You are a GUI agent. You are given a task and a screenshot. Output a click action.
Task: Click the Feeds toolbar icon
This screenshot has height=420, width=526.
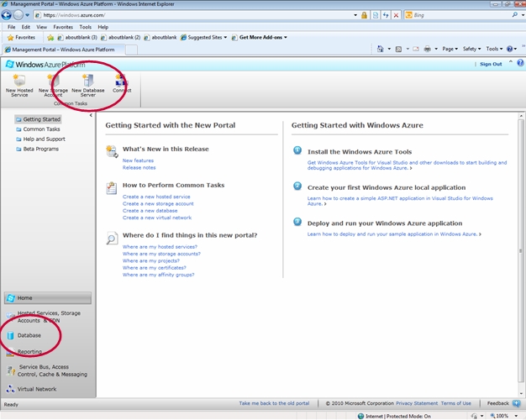coord(398,49)
